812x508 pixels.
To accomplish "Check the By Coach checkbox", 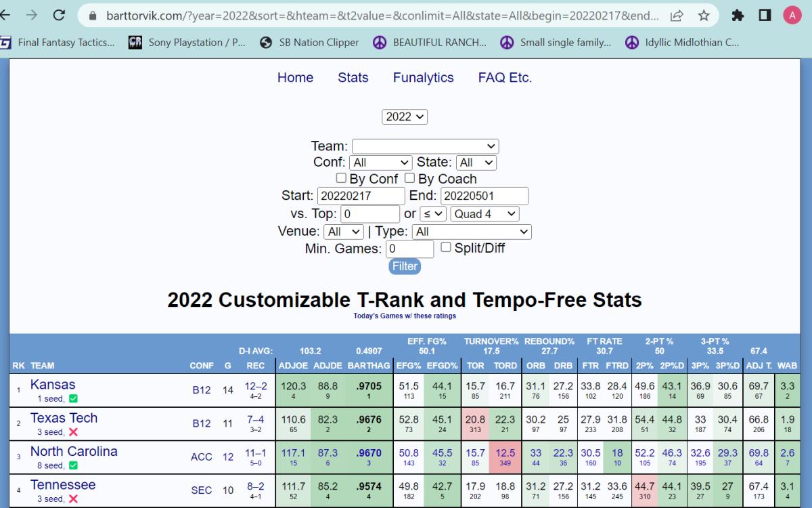I will (x=409, y=178).
